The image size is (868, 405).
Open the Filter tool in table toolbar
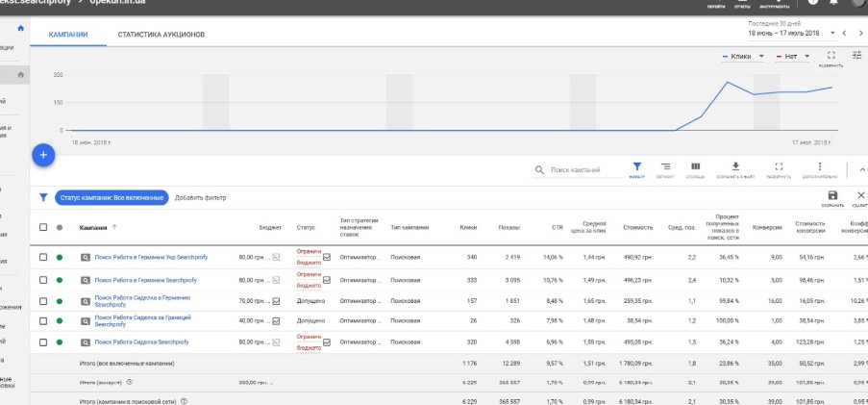[x=636, y=170]
